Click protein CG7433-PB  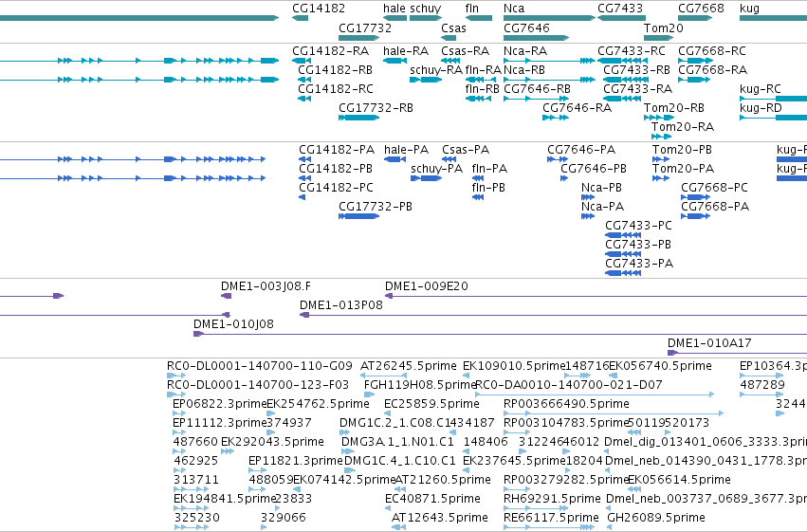638,245
